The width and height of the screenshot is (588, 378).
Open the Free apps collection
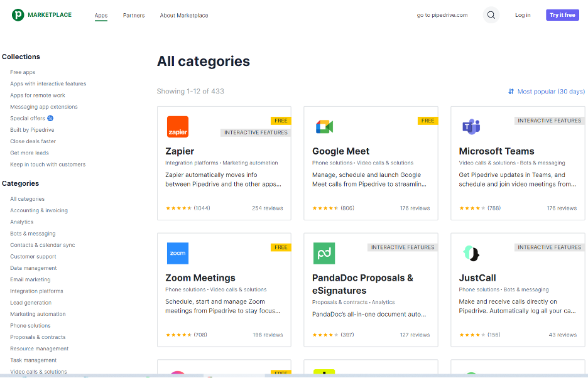click(x=23, y=72)
